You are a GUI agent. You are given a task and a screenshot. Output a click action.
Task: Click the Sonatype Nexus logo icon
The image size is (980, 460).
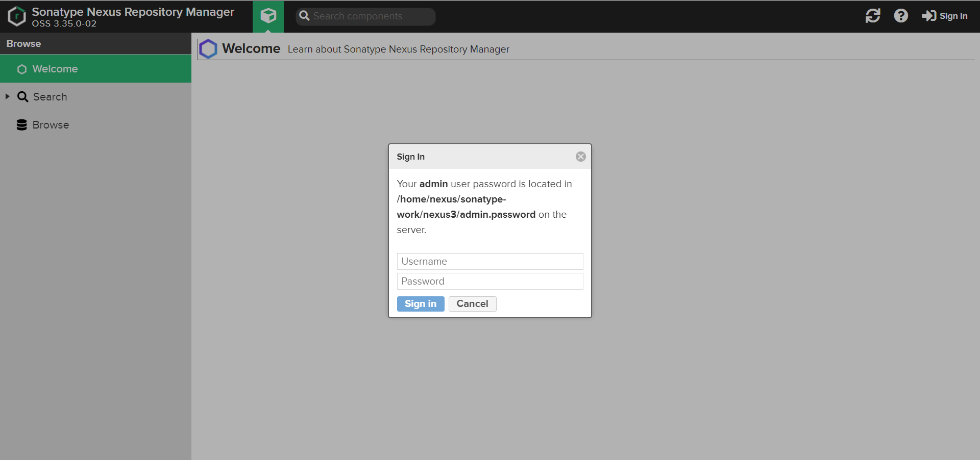17,16
